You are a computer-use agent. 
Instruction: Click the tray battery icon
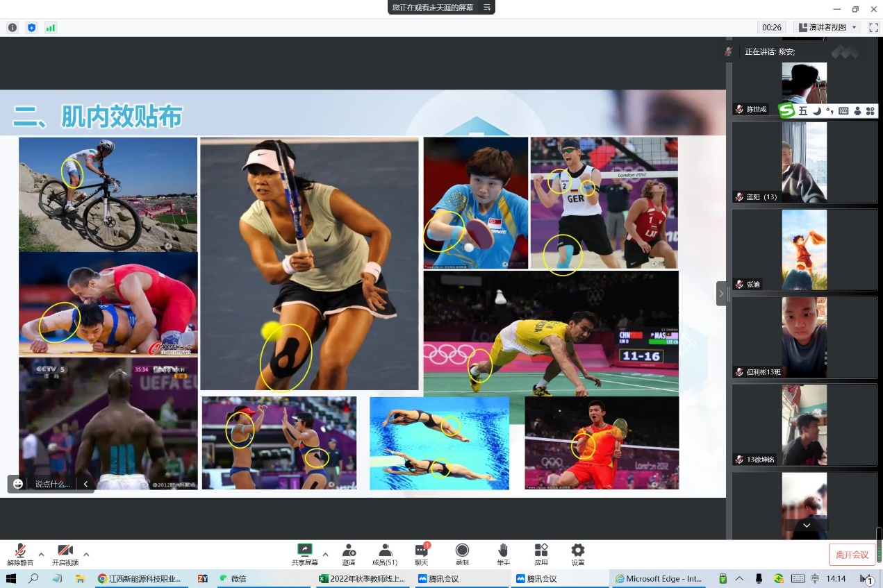tap(723, 578)
